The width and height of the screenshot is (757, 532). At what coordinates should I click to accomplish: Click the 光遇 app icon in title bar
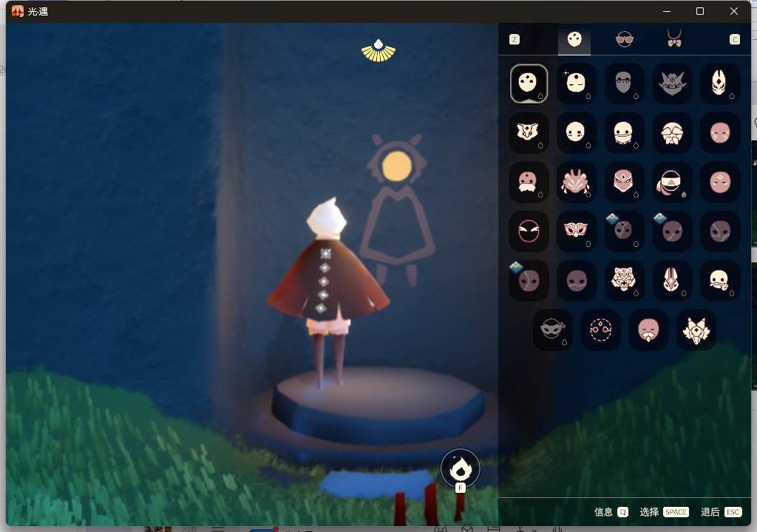18,11
